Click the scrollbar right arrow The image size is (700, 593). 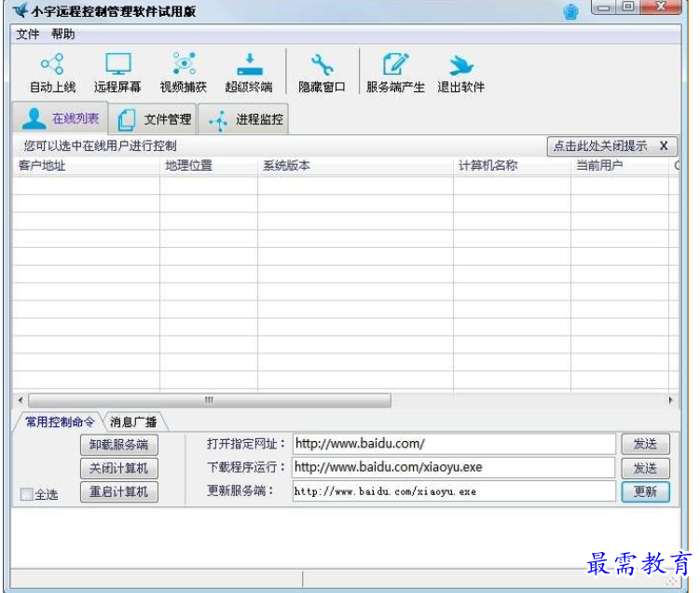[x=670, y=400]
